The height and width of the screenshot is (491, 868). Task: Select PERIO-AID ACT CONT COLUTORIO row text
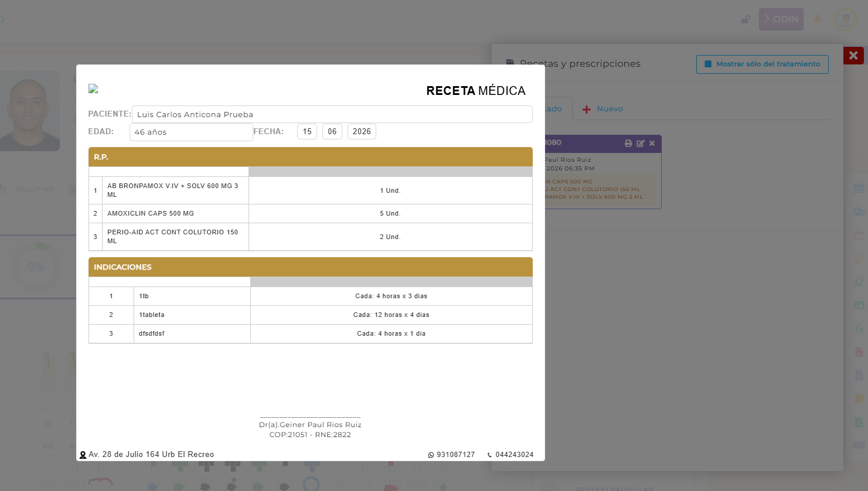(173, 237)
